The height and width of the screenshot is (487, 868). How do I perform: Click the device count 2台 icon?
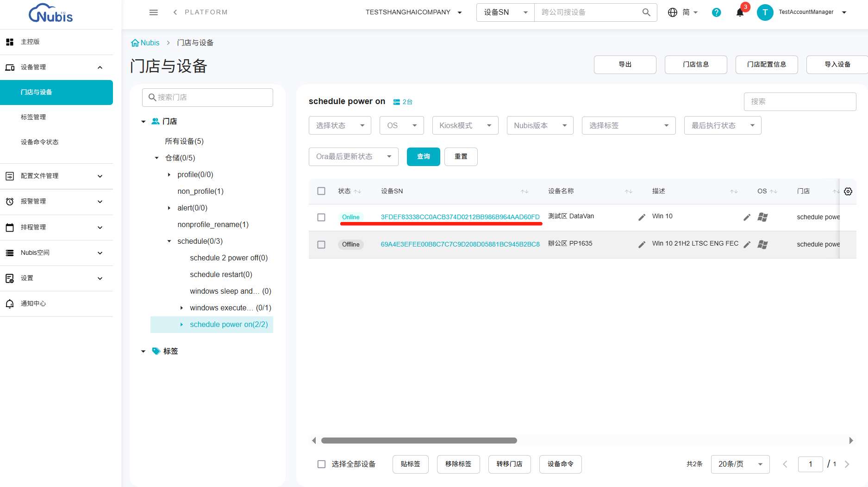[x=397, y=102]
